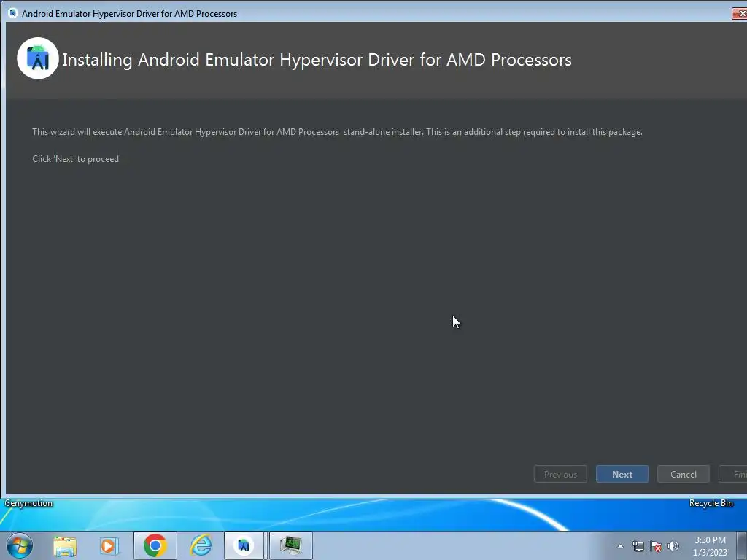Click the network tray icon

(638, 546)
